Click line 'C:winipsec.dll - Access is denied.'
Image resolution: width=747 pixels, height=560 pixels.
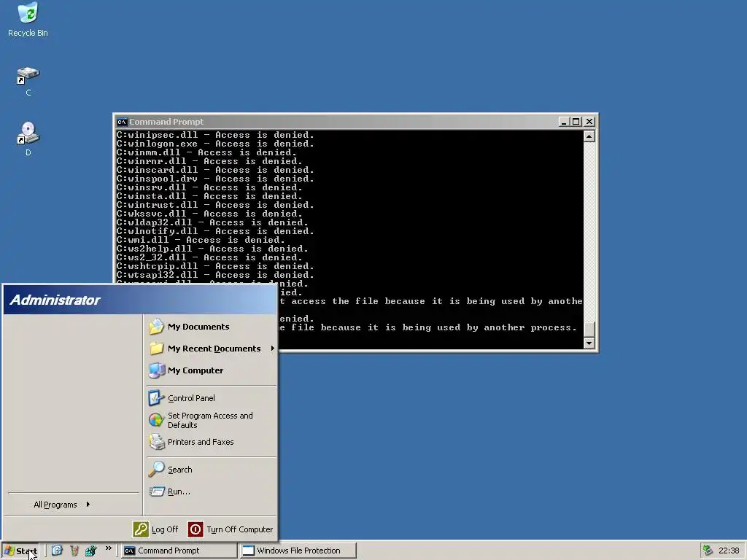point(215,135)
